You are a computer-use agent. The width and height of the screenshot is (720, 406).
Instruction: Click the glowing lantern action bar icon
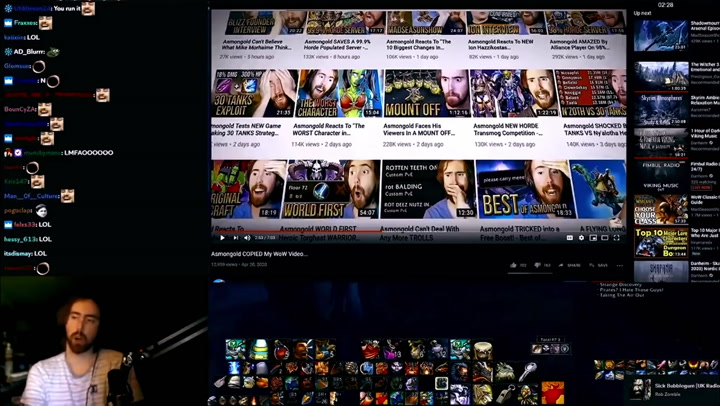point(259,350)
